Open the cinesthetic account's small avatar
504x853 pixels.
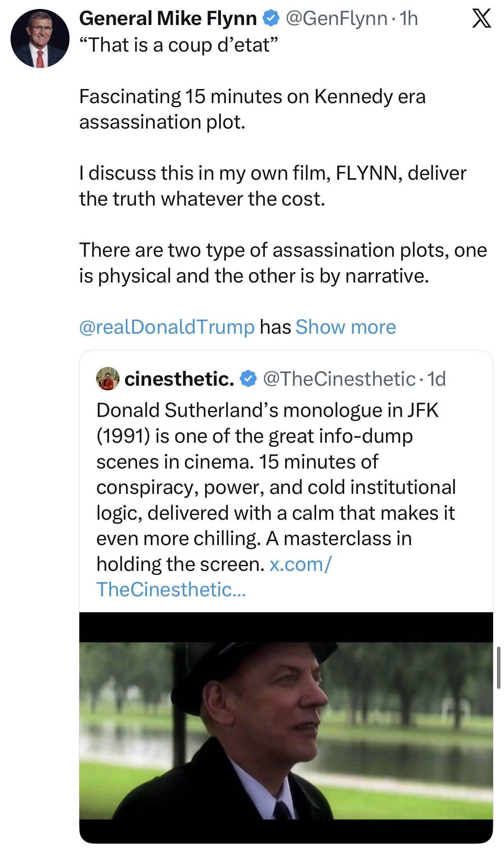pyautogui.click(x=107, y=379)
